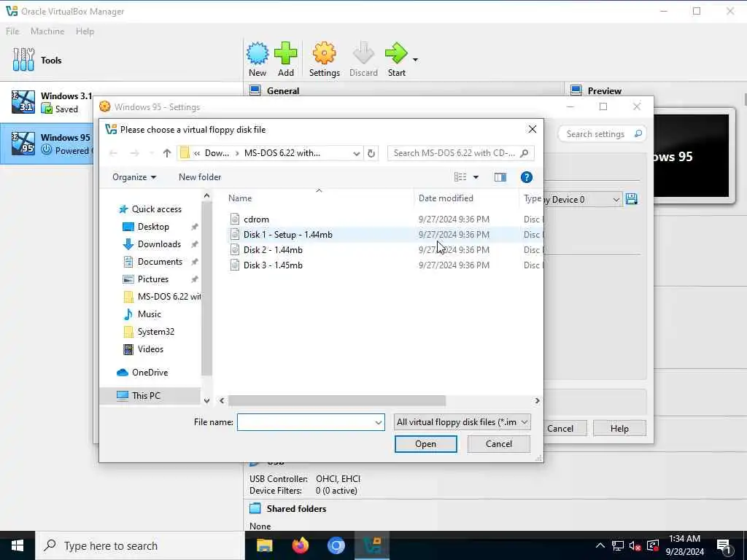
Task: Click the Open button in file dialog
Action: [425, 444]
